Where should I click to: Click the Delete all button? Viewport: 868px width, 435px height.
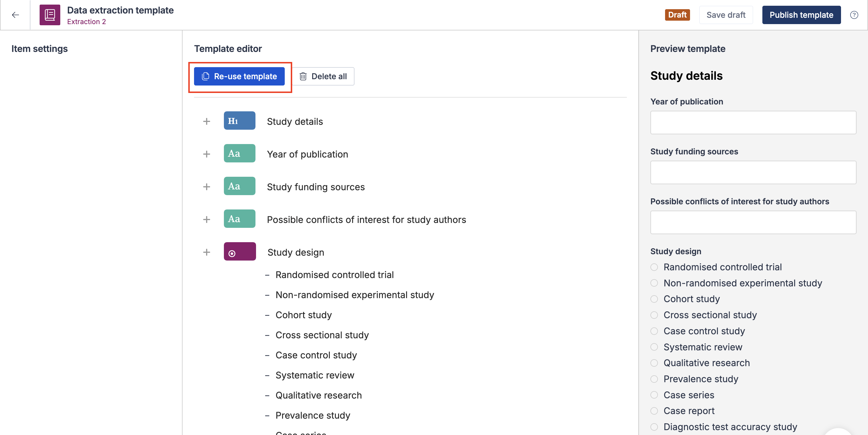(x=323, y=77)
